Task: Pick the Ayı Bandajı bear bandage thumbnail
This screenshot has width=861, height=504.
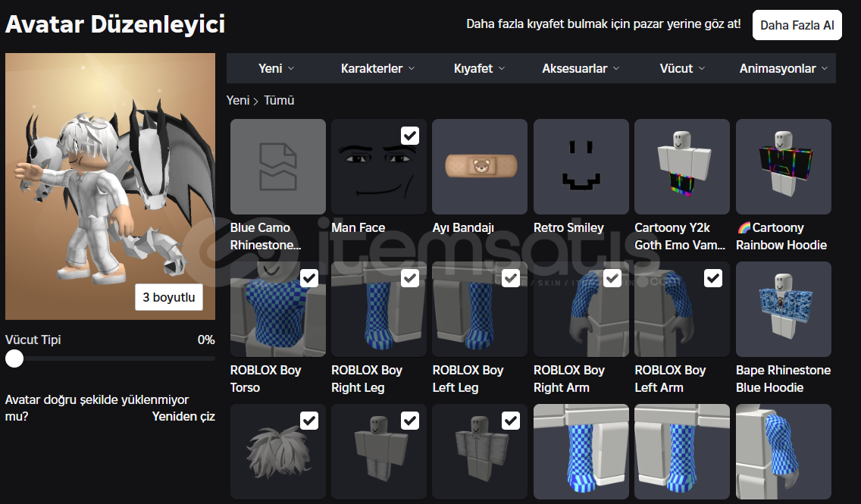Action: coord(480,166)
